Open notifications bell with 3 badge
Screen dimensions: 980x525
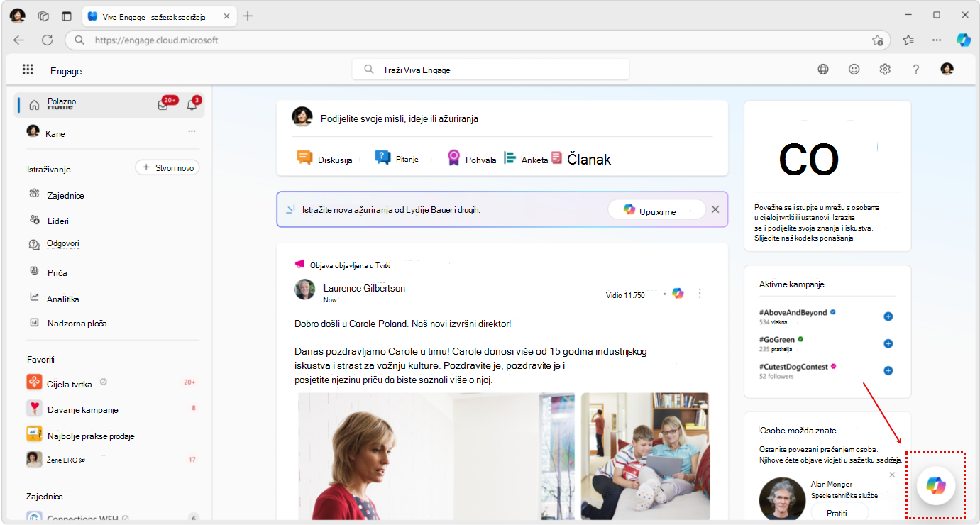pos(192,105)
